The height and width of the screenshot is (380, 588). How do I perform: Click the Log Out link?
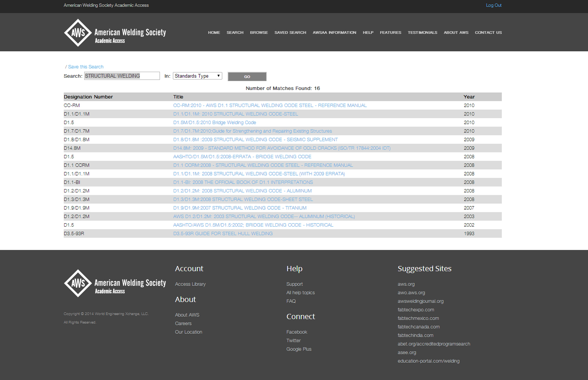[493, 5]
